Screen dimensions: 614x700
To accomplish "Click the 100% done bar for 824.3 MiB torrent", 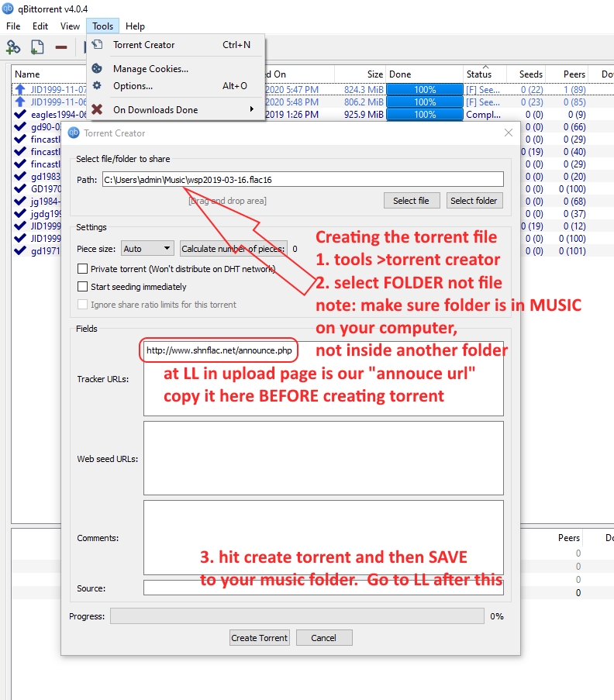I will coord(425,89).
